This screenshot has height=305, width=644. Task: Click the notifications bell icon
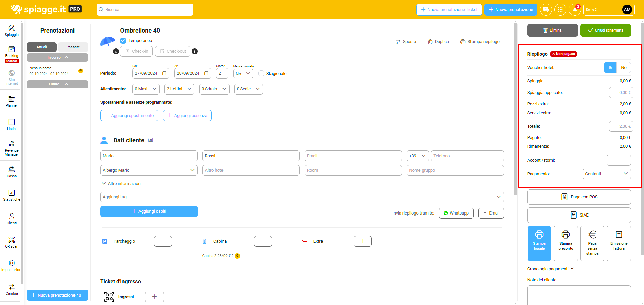click(575, 10)
